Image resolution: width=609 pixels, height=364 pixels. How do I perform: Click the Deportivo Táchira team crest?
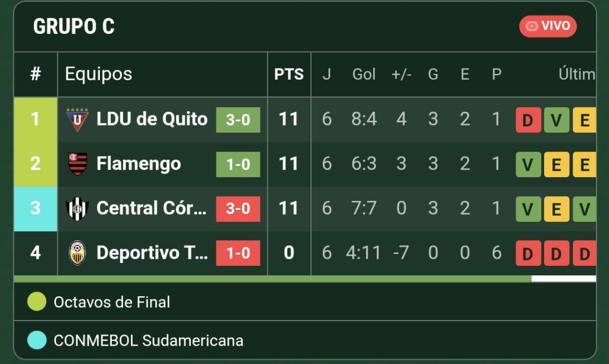point(77,253)
